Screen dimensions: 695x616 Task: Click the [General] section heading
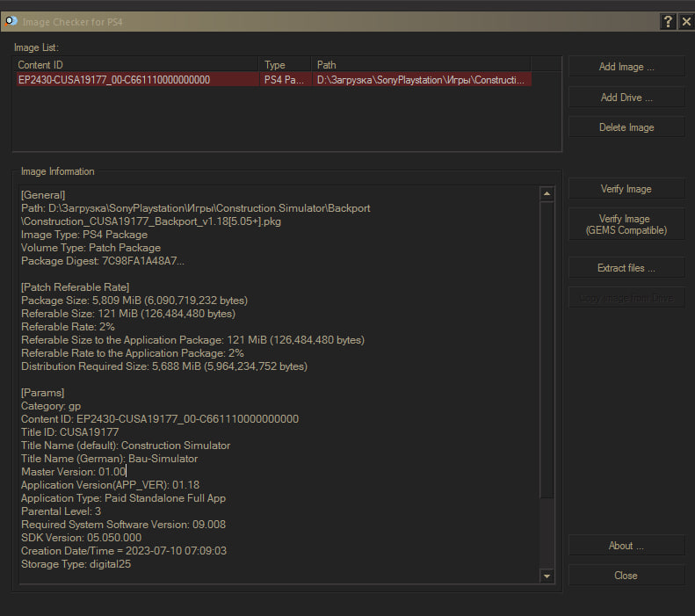(x=43, y=195)
